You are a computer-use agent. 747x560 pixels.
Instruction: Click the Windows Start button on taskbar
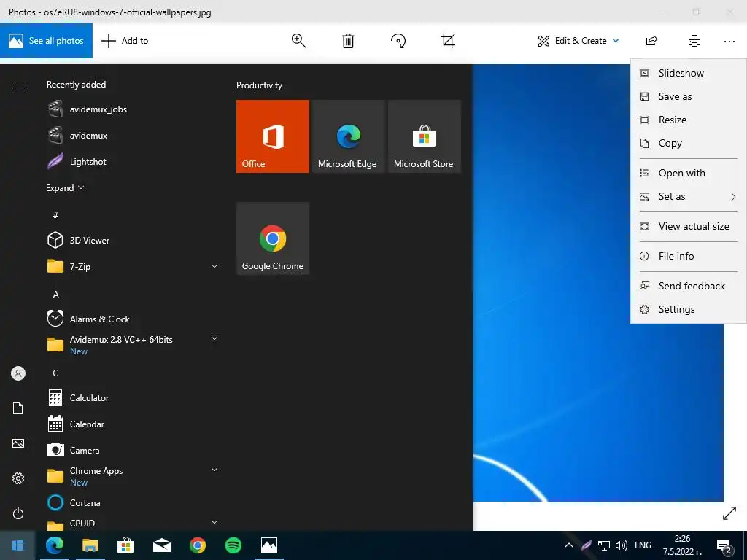tap(18, 545)
